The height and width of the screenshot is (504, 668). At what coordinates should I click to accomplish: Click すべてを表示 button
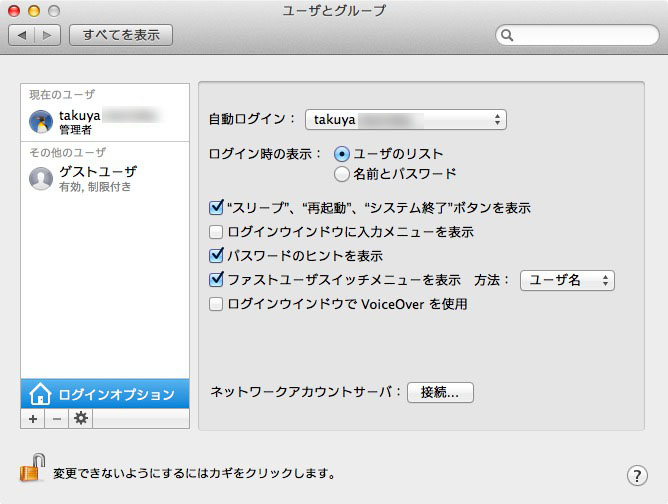coord(121,35)
